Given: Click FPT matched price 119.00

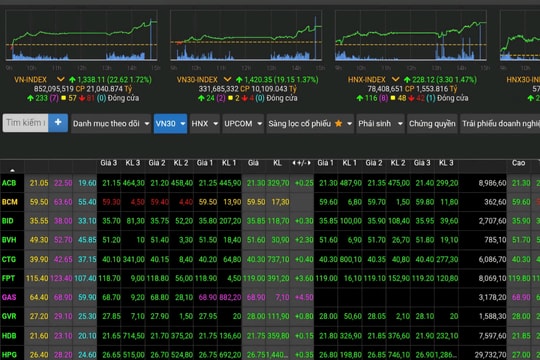Looking at the screenshot, I should pyautogui.click(x=254, y=278).
